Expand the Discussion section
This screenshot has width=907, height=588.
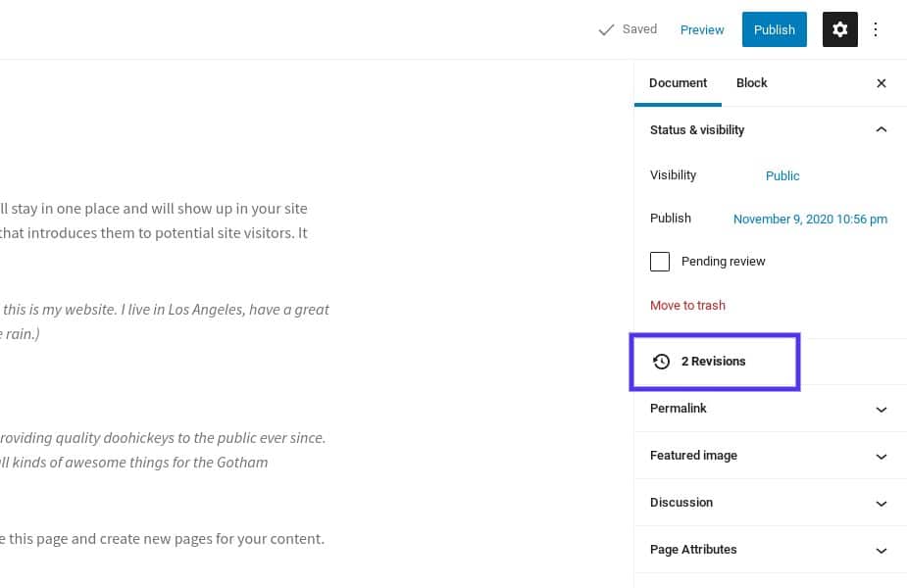click(x=881, y=503)
